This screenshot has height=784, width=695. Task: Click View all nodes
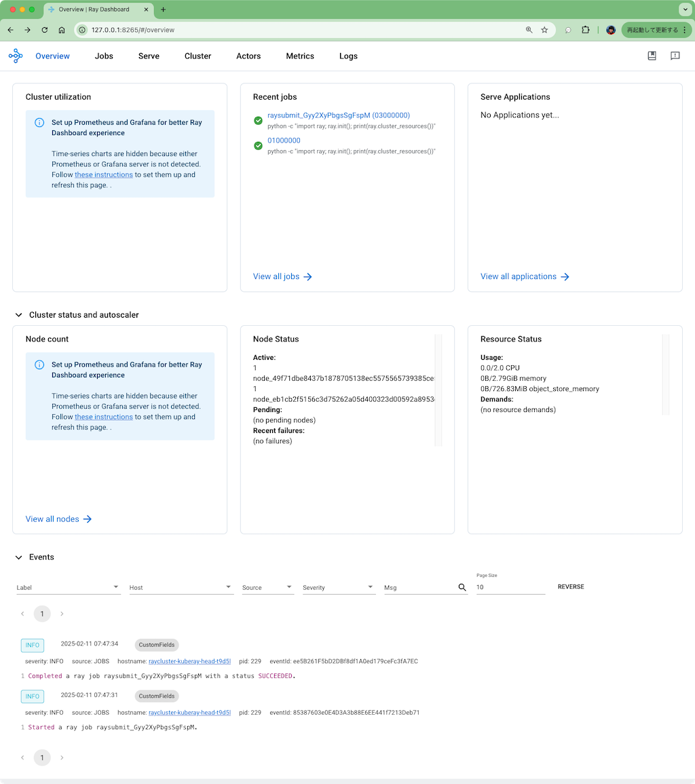[x=58, y=519]
